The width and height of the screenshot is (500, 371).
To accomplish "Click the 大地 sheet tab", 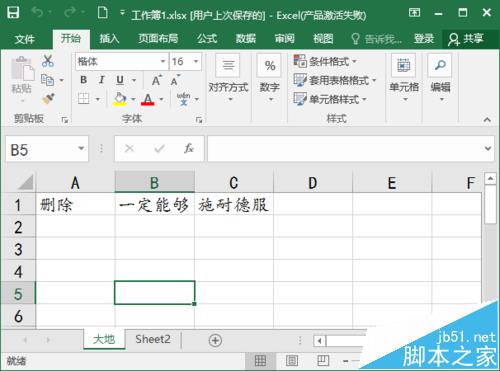I will [104, 339].
